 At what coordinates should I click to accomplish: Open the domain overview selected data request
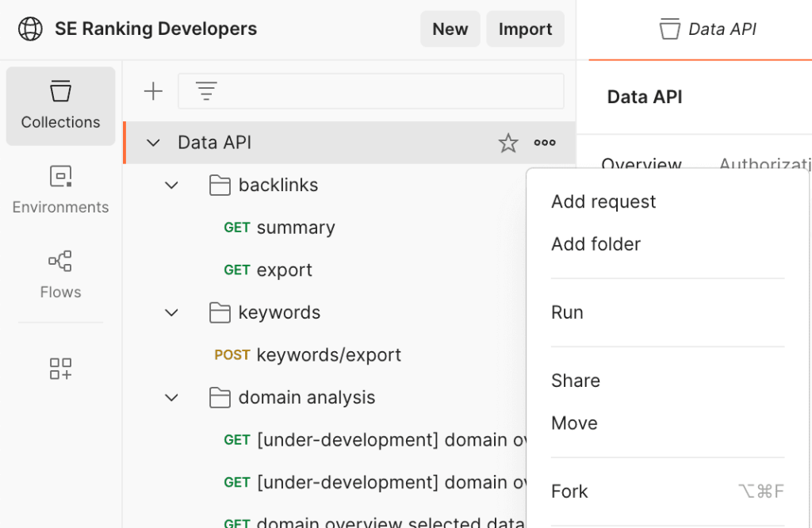(375, 522)
